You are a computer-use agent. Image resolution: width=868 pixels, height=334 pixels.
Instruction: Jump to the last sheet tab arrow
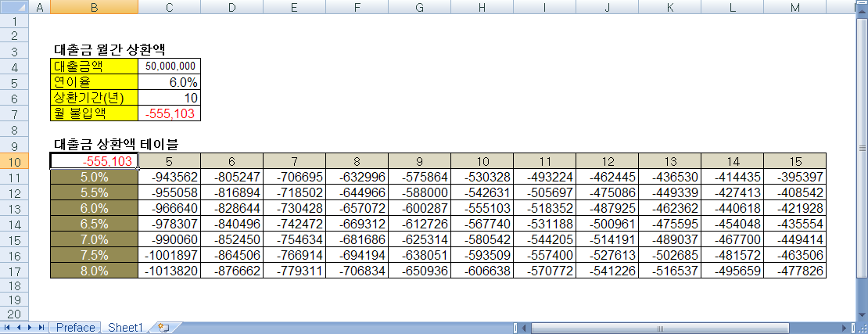(x=41, y=328)
